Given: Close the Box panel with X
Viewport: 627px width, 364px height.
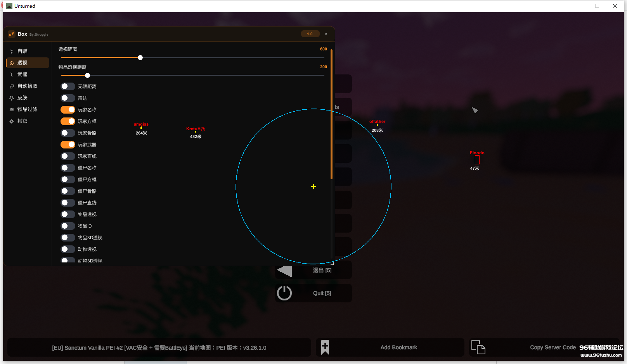Looking at the screenshot, I should (x=326, y=34).
